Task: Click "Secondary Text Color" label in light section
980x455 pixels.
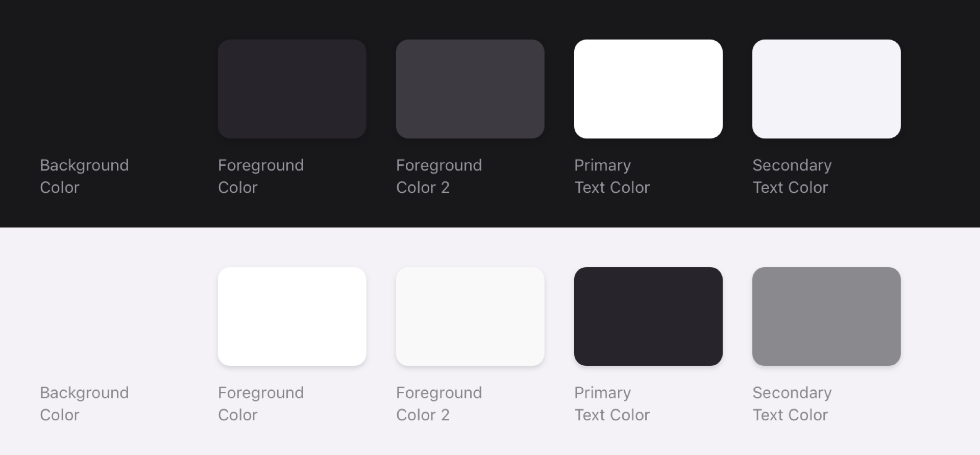Action: click(792, 403)
